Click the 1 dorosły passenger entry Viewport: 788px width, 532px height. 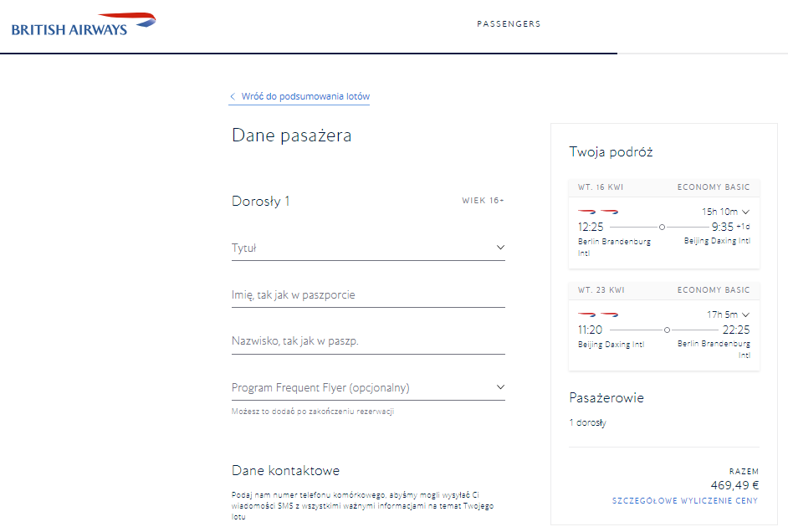tap(587, 422)
